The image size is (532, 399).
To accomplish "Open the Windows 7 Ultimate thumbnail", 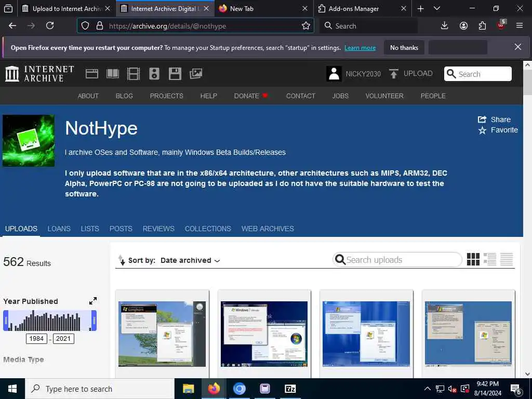I will pyautogui.click(x=264, y=334).
